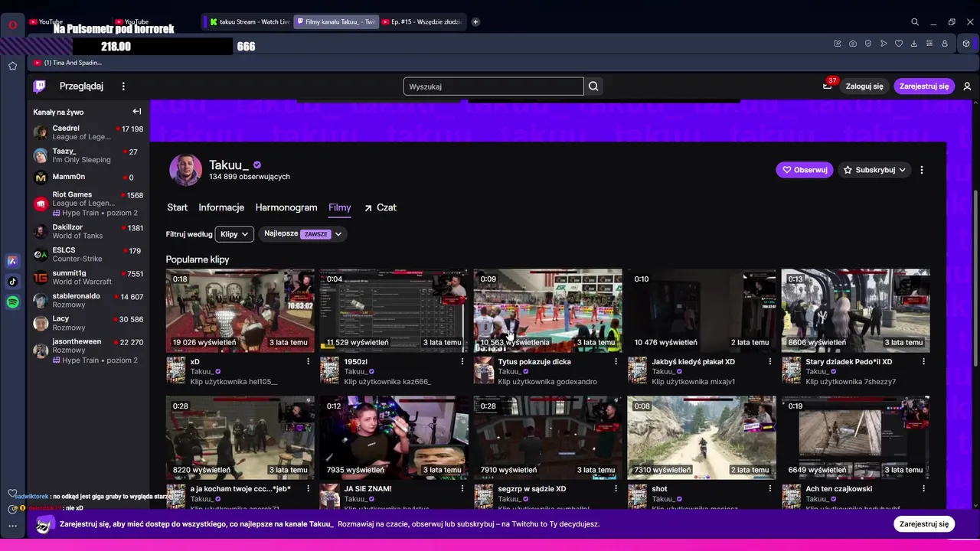This screenshot has width=980, height=551.
Task: Select the Filmy tab
Action: pos(340,207)
